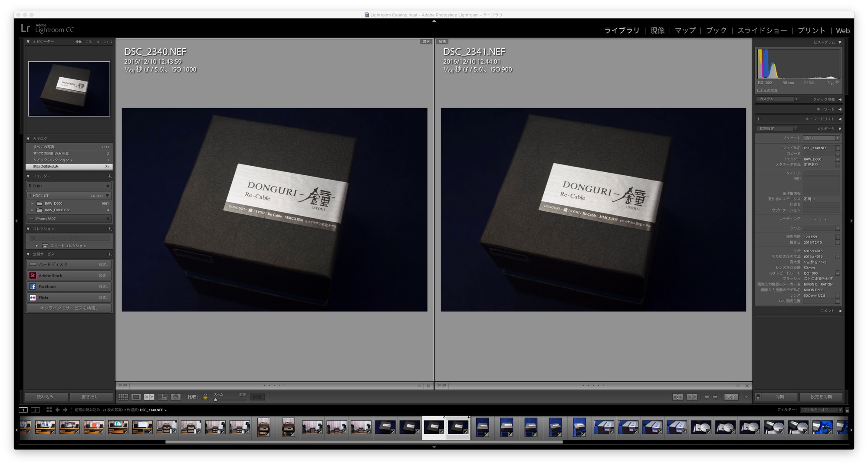The image size is (868, 466).
Task: Switch to Grid view icon in toolbar
Action: [123, 397]
